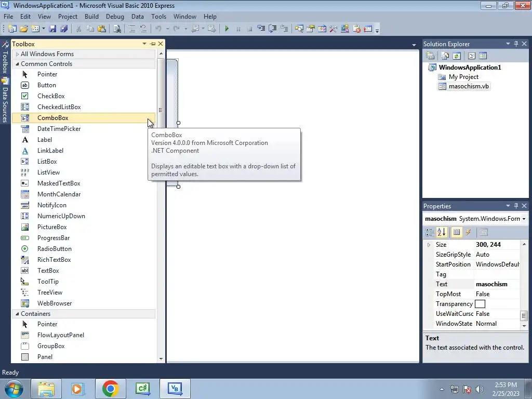Screen dimensions: 532x399
Task: Open the masochism object selector dropdown in Properties
Action: pos(524,219)
